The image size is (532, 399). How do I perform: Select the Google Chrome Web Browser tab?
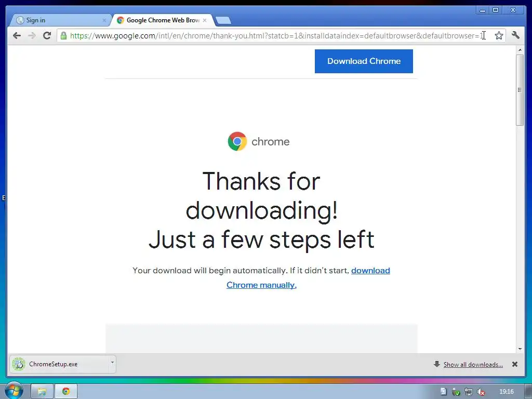pyautogui.click(x=163, y=20)
